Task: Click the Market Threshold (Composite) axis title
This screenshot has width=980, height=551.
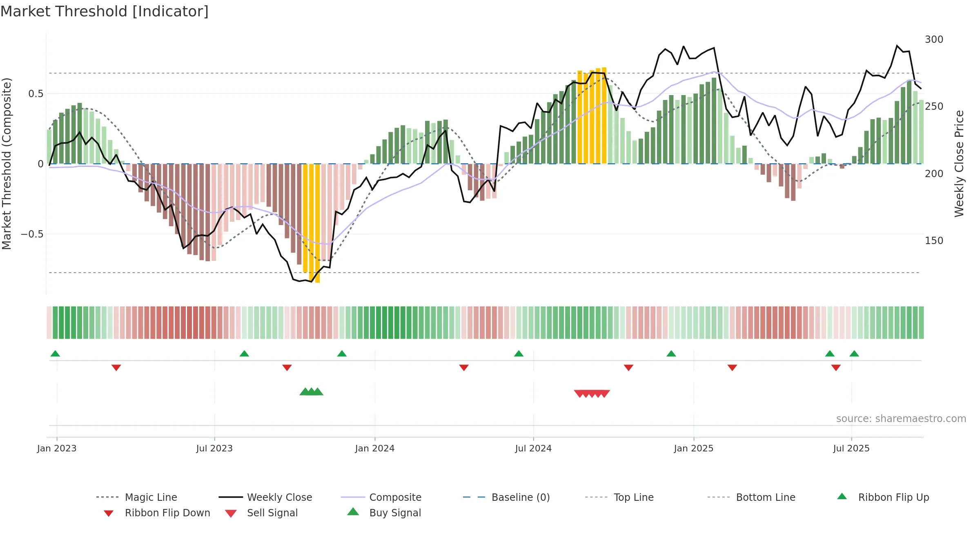Action: coord(7,164)
